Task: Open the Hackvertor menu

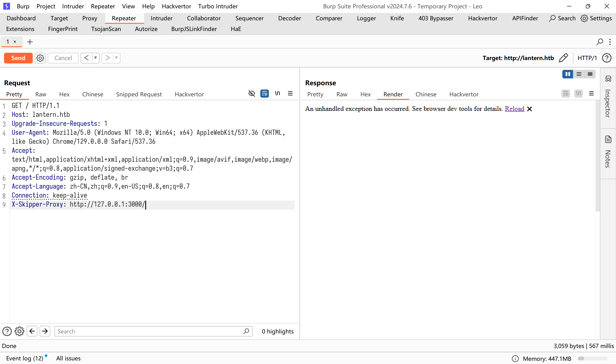Action: click(176, 6)
